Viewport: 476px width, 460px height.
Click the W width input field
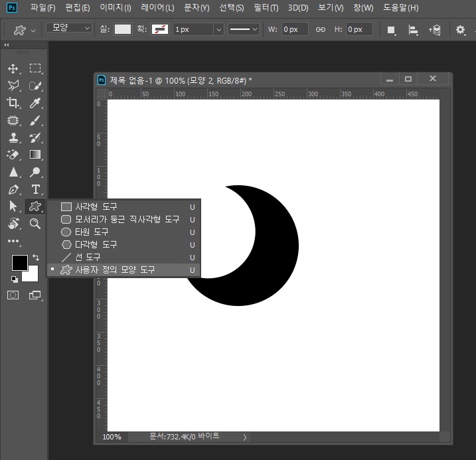point(295,29)
